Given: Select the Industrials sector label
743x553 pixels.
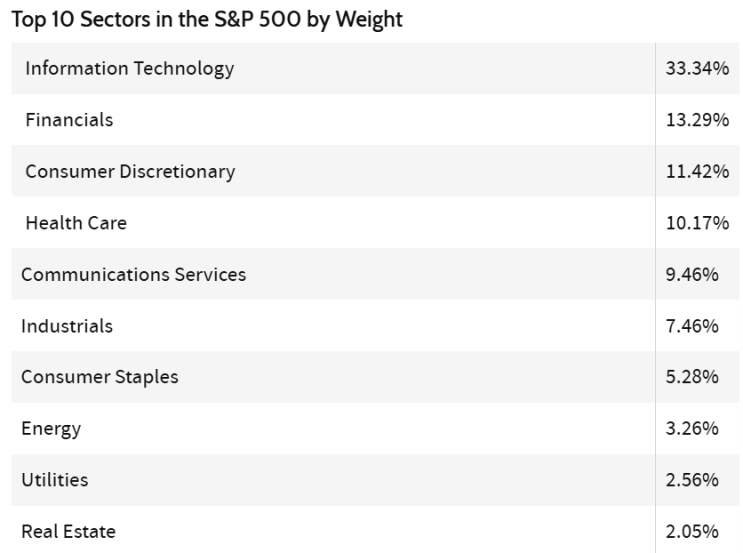Looking at the screenshot, I should [67, 326].
